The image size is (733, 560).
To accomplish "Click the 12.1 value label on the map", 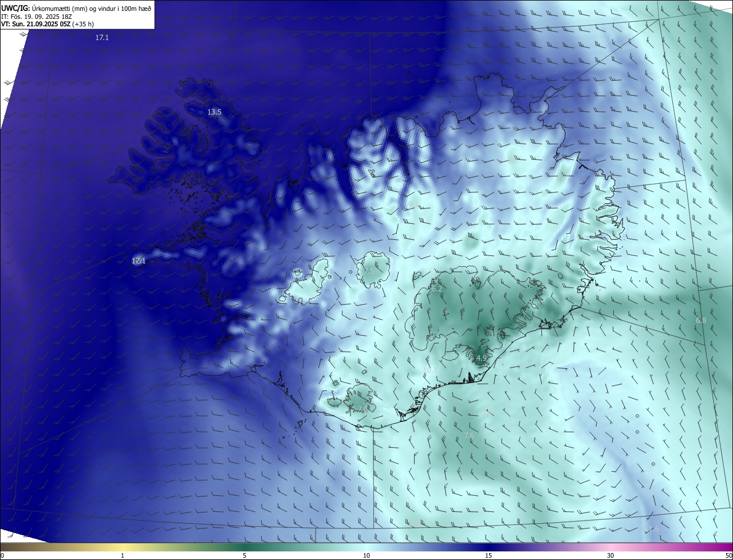I will point(139,261).
